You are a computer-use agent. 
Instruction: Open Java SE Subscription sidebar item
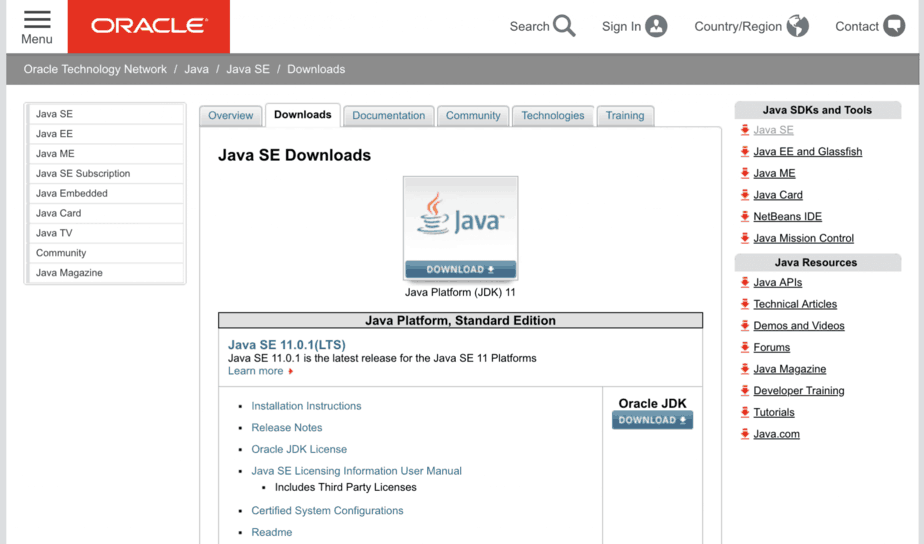106,173
